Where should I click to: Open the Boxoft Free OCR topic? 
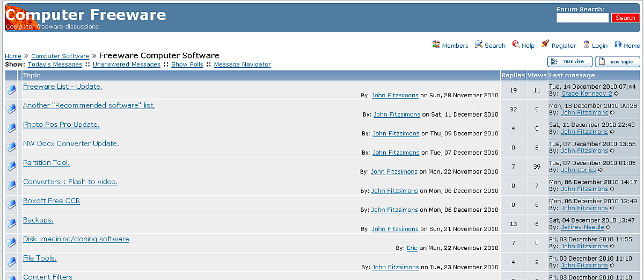point(52,201)
